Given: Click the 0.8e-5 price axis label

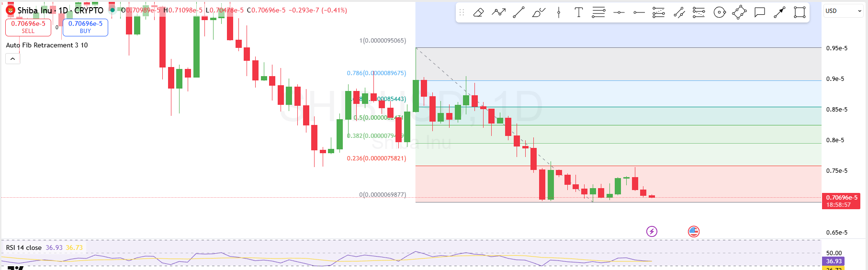Looking at the screenshot, I should pyautogui.click(x=835, y=140).
